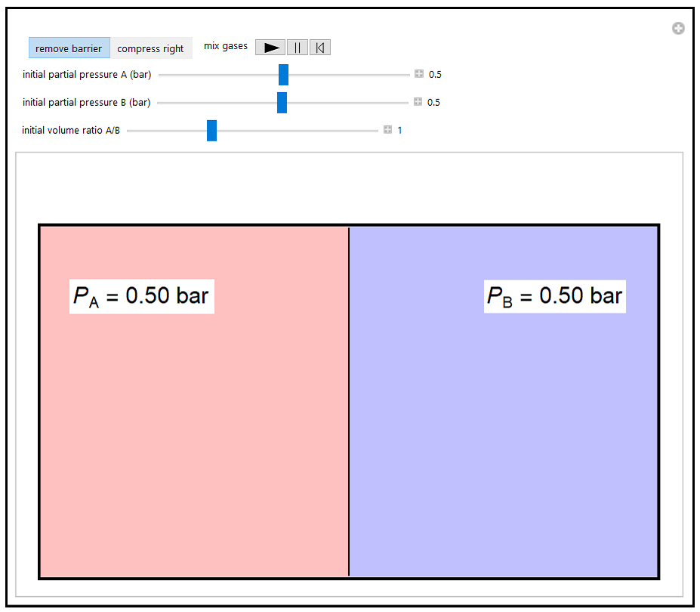Click the 0.5 value for partial pressure A
This screenshot has width=700, height=612.
(x=435, y=74)
